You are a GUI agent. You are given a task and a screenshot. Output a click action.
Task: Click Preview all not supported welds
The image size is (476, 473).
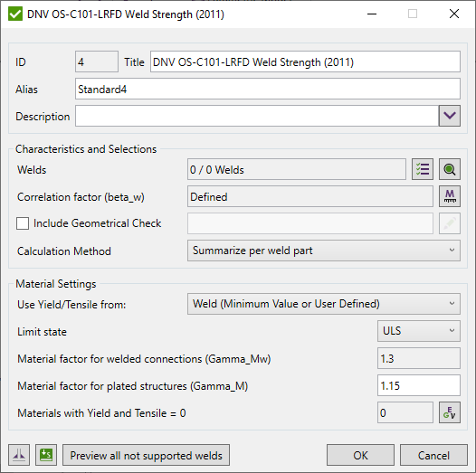(146, 455)
